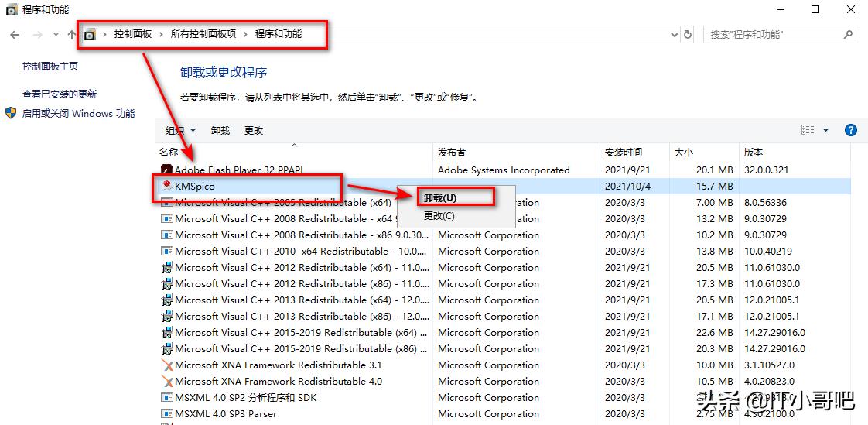This screenshot has height=425, width=868.
Task: Select Microsoft XNA Framework Redistributable 3.1 entry
Action: tap(504, 365)
